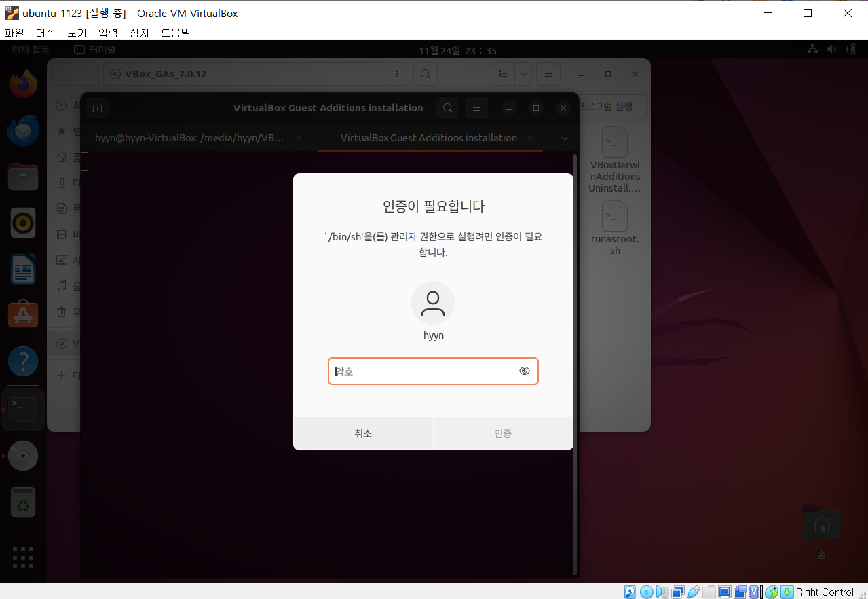Viewport: 868px width, 599px height.
Task: Open Rhythmbox in the dock
Action: tap(23, 223)
